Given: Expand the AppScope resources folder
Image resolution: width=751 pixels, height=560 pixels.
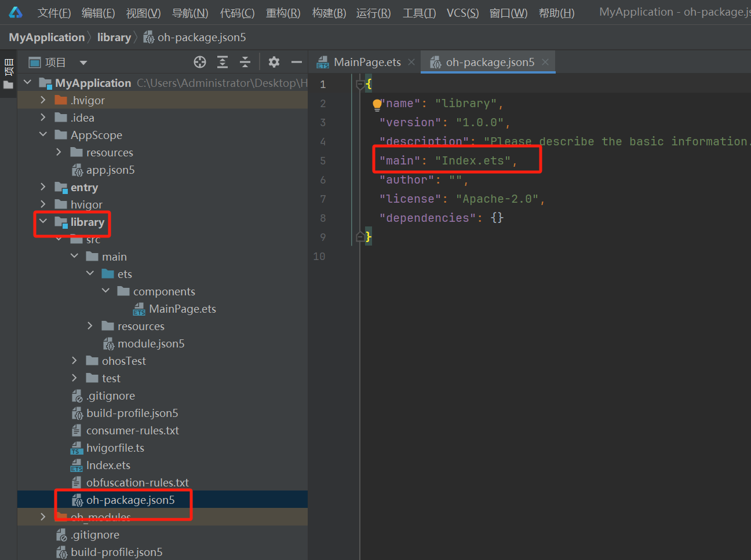Looking at the screenshot, I should coord(59,152).
